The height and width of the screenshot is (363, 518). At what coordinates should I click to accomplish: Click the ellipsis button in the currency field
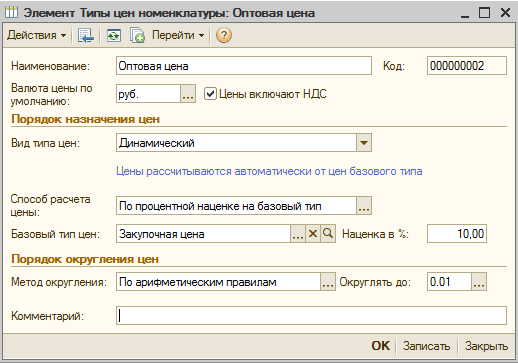coord(188,94)
